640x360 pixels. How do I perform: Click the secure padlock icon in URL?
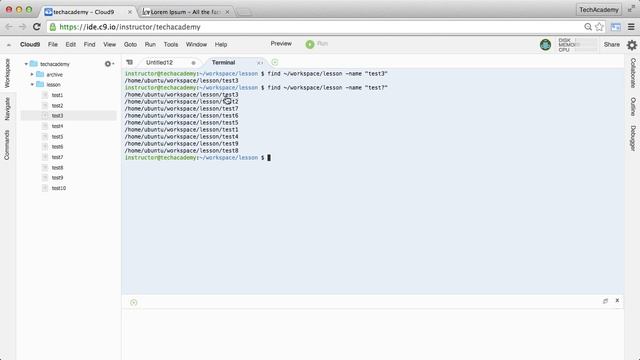tap(53, 27)
